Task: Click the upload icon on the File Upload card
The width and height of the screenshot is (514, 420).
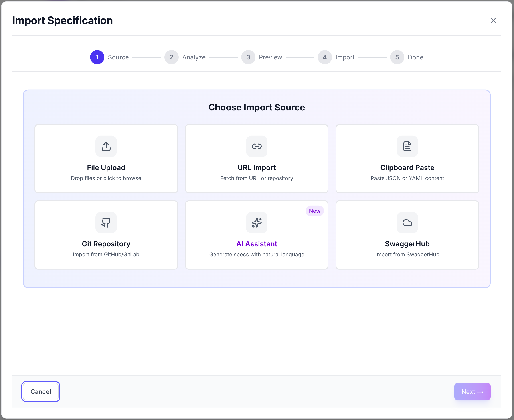Action: (x=106, y=146)
